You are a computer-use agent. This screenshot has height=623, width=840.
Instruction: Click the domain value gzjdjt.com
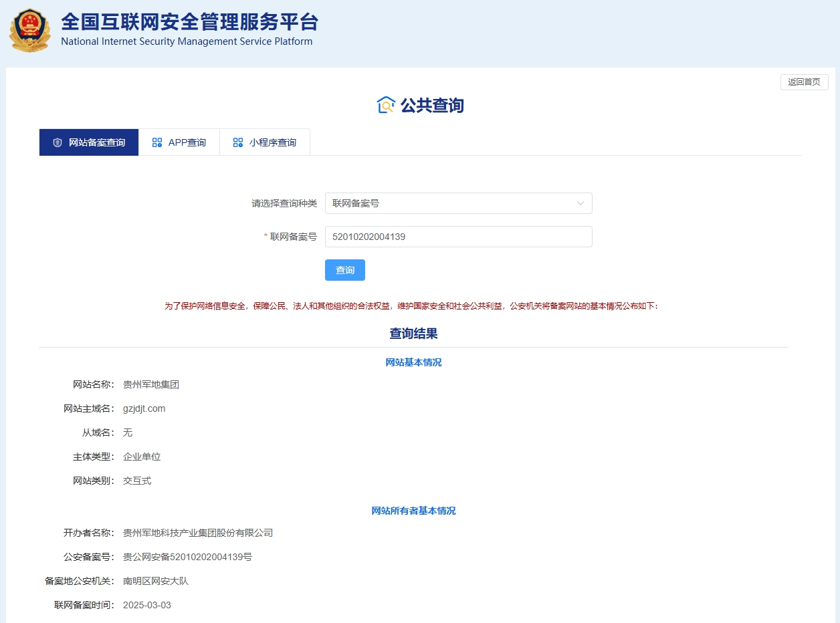[144, 408]
